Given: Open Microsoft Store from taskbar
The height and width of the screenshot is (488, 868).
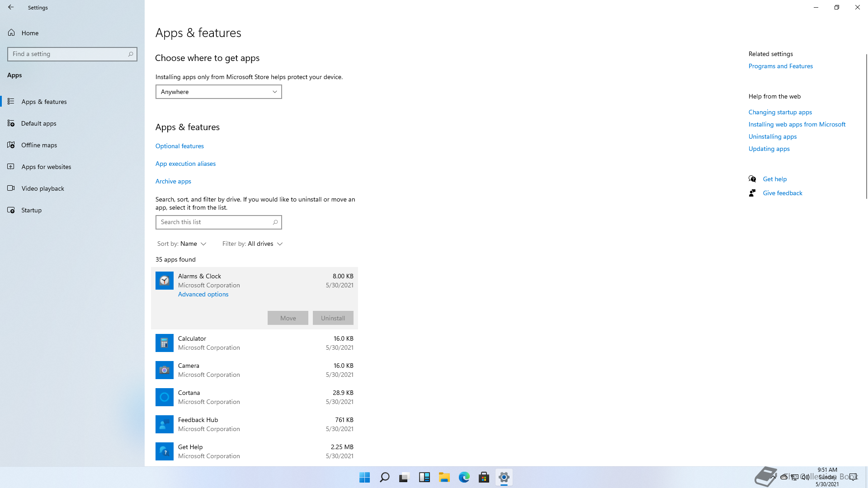Looking at the screenshot, I should 484,477.
